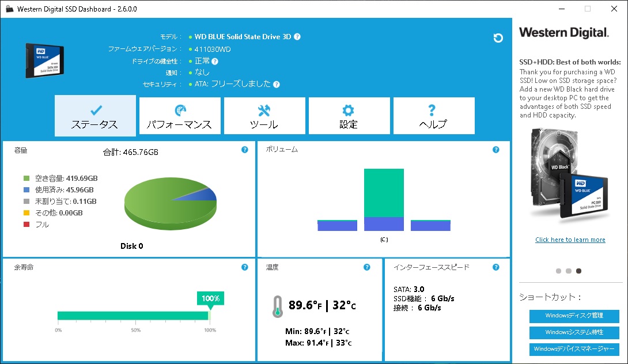Click the thermometer icon in the 温度 panel
The width and height of the screenshot is (628, 364).
[278, 307]
